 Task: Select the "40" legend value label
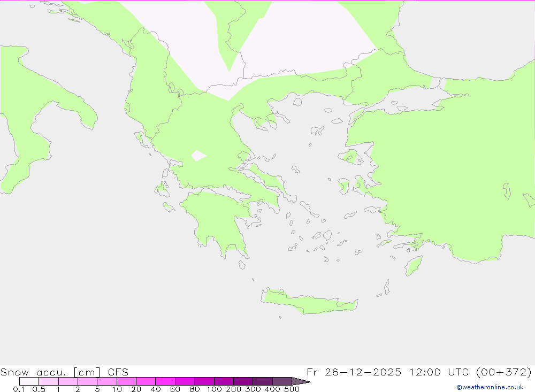[x=156, y=389]
